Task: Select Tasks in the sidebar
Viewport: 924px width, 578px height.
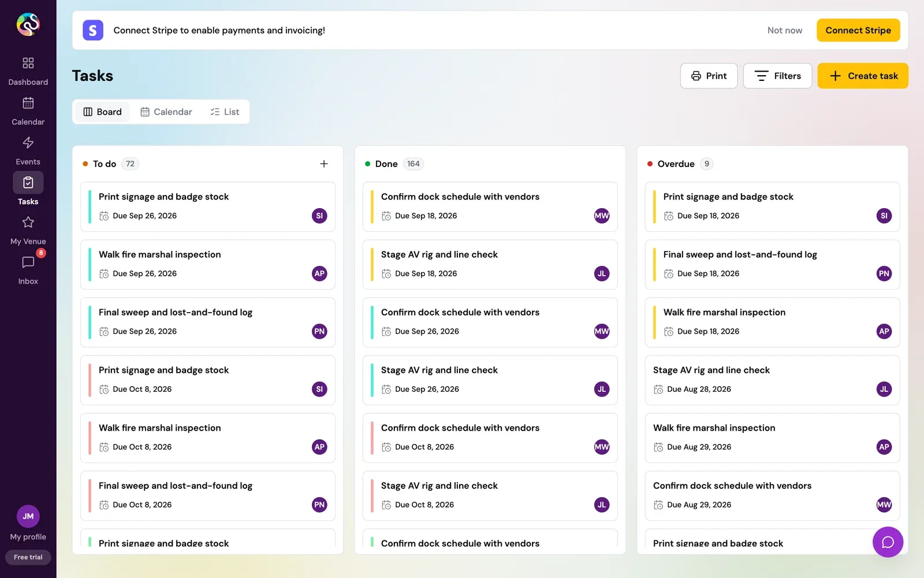Action: click(28, 189)
